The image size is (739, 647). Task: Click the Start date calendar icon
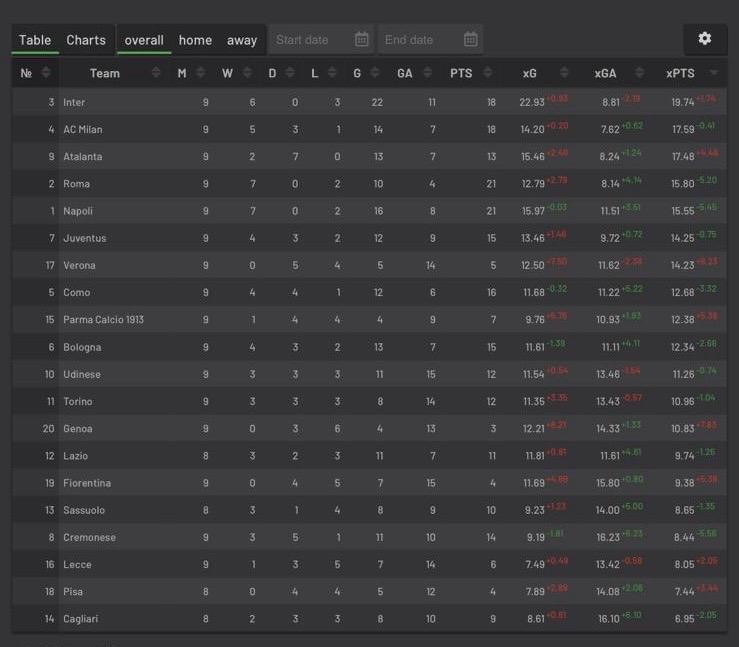pyautogui.click(x=362, y=40)
